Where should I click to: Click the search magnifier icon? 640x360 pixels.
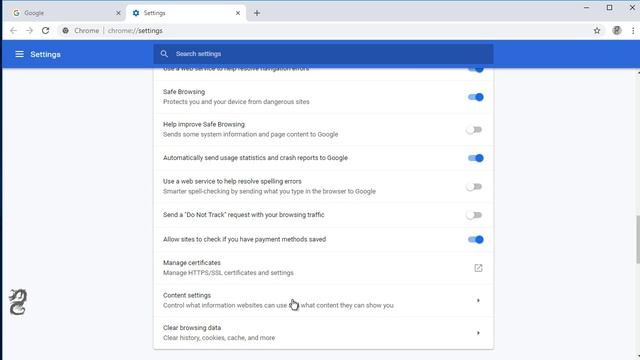tap(164, 54)
